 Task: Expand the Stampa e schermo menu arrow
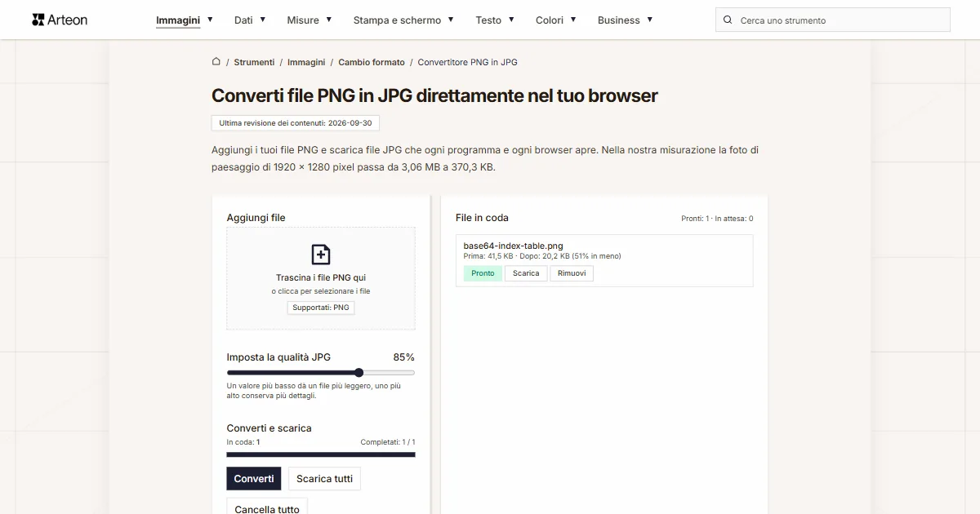click(451, 20)
